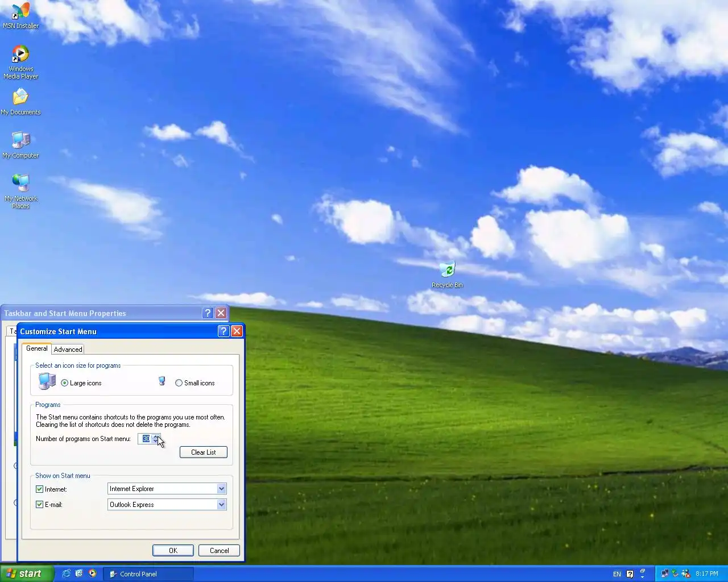
Task: Confirm with the OK button
Action: click(173, 550)
